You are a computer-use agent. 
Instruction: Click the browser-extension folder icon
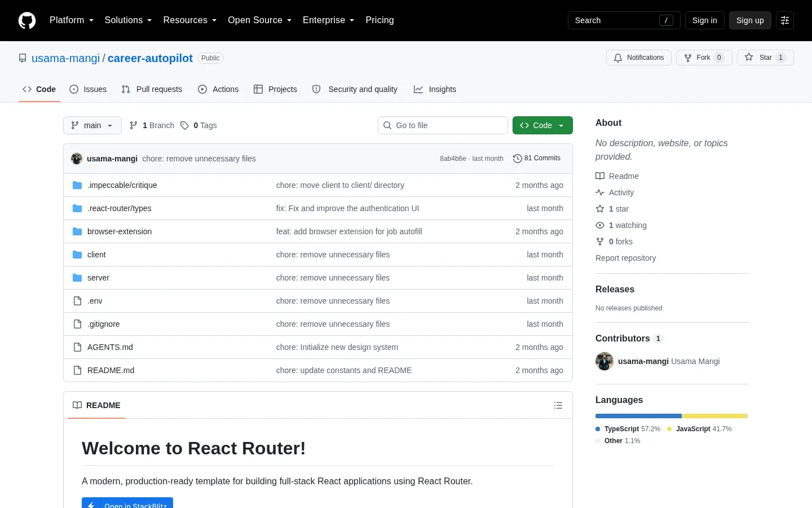(77, 231)
